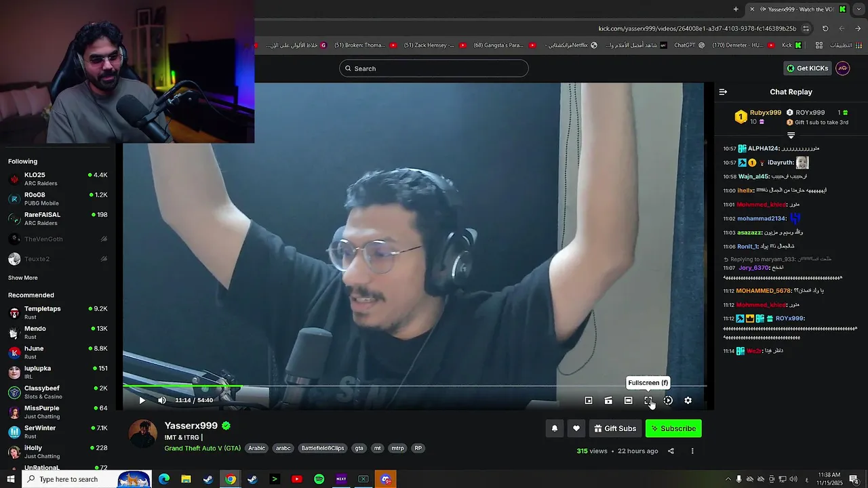
Task: Open Mendo Rust channel
Action: point(58,332)
